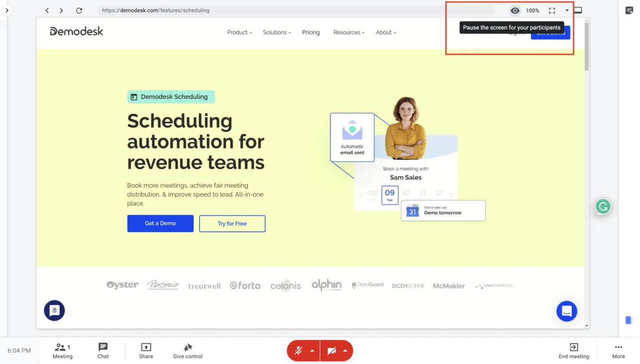Open the Solutions menu

tap(277, 32)
